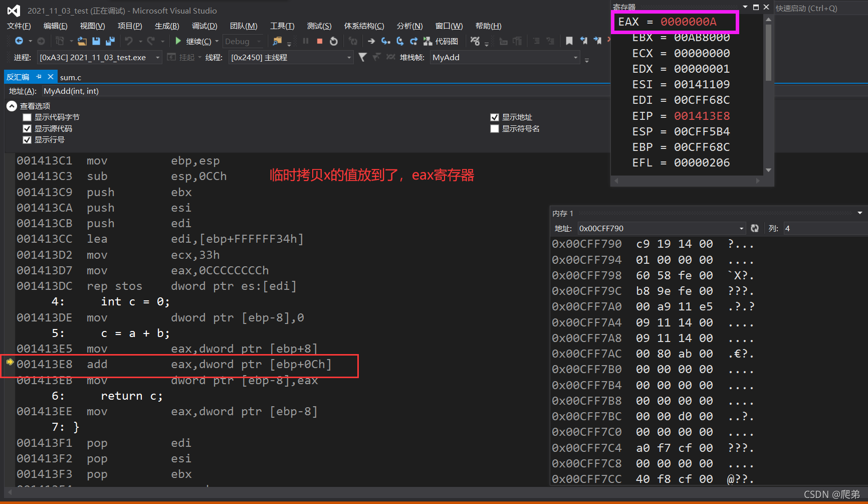Click the find in files icon

pyautogui.click(x=277, y=41)
